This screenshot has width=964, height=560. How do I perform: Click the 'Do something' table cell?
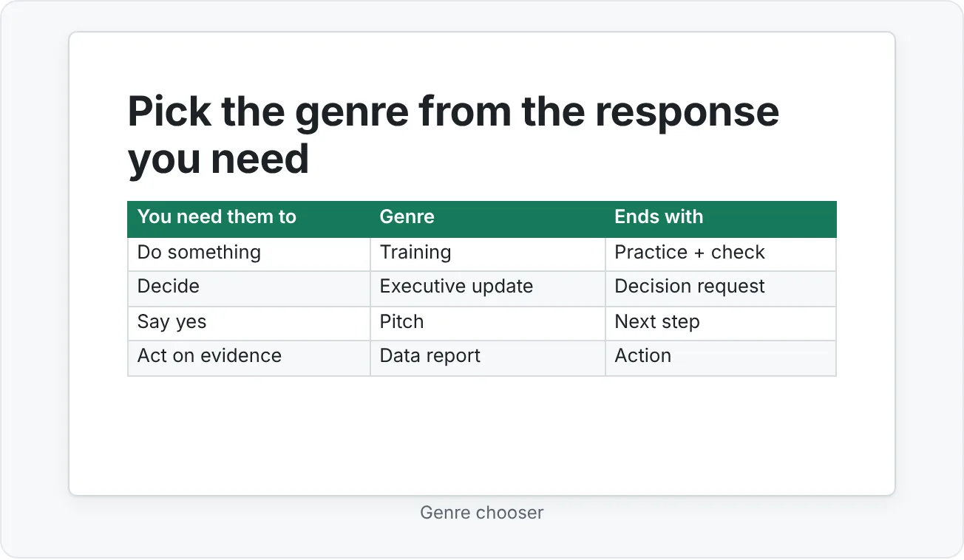(x=249, y=253)
